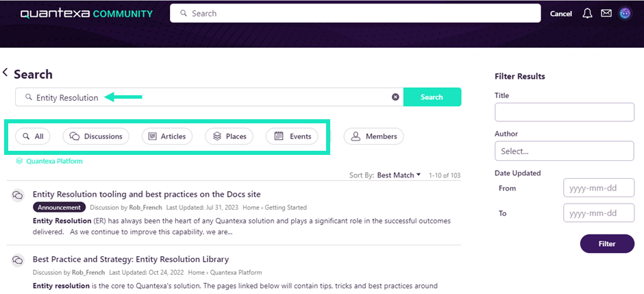
Task: Open the Author Select dropdown
Action: (x=565, y=151)
